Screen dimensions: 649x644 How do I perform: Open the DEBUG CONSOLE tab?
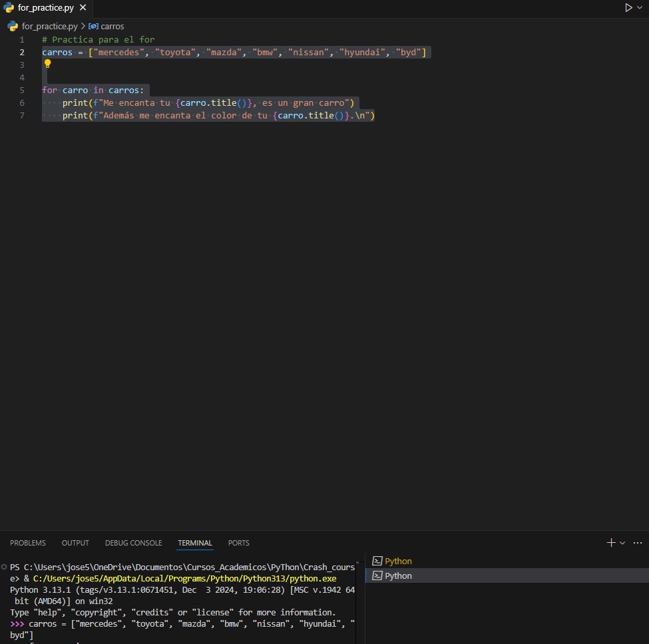click(x=133, y=543)
